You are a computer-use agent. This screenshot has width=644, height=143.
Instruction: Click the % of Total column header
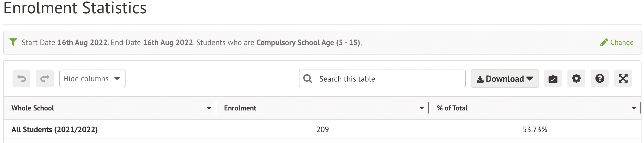(x=452, y=108)
